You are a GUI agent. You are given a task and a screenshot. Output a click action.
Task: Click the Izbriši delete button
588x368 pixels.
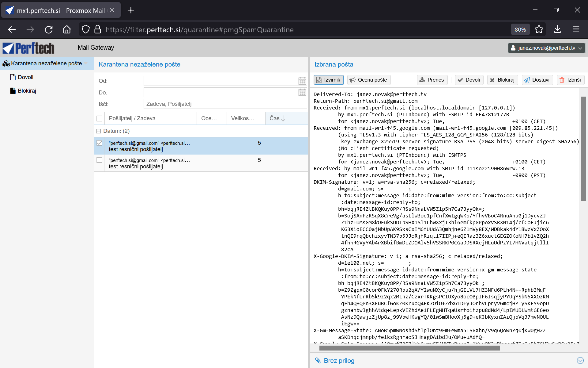(570, 80)
